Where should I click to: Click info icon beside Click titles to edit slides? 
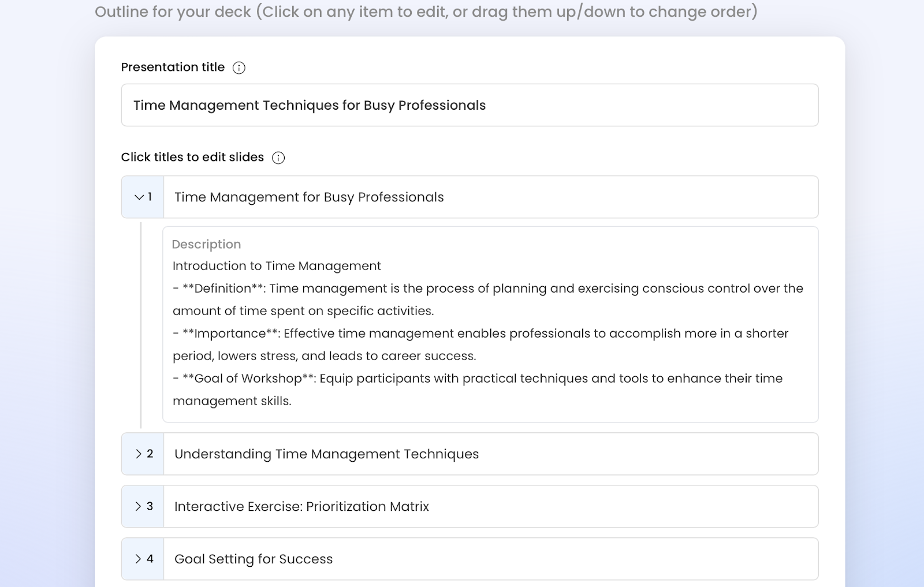pos(278,158)
